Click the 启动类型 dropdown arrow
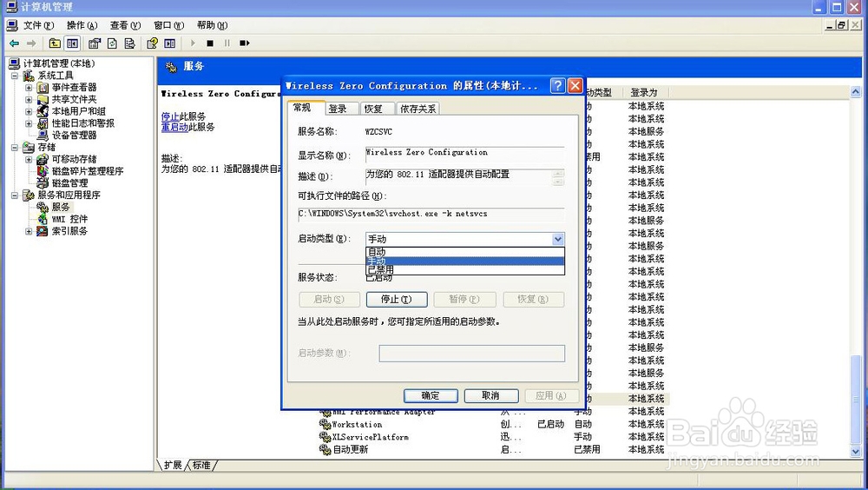868x490 pixels. click(558, 239)
